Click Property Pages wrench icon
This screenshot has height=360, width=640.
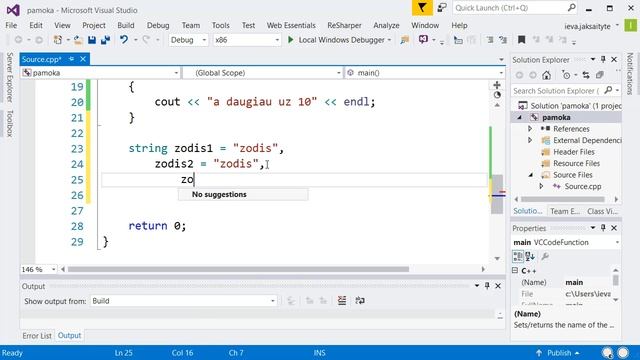[x=545, y=256]
